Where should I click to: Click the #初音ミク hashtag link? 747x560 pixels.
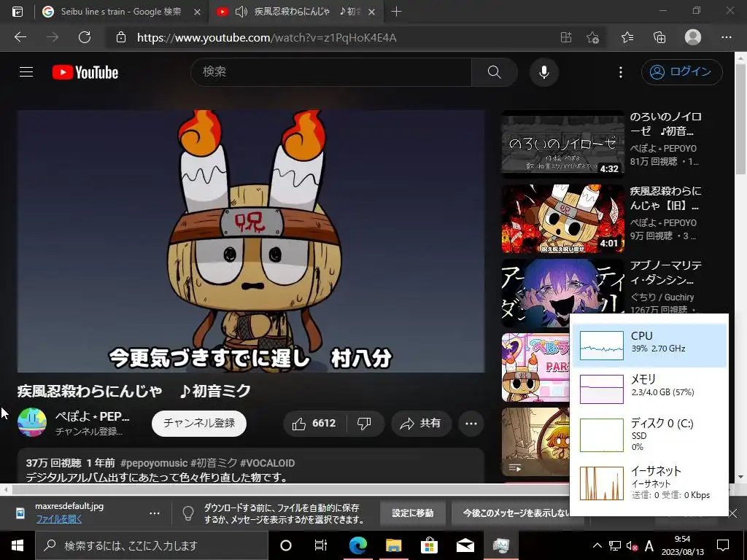coord(214,463)
